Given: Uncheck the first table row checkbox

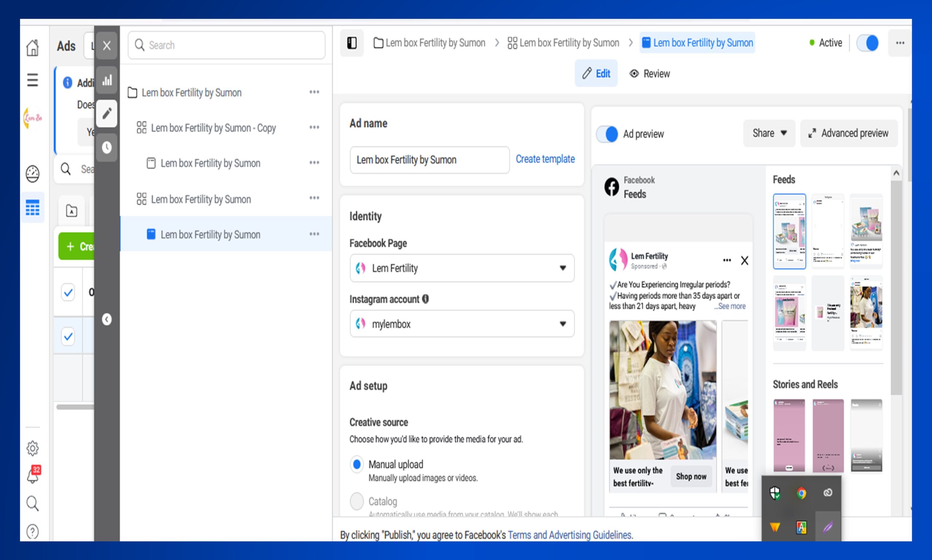Looking at the screenshot, I should tap(68, 292).
